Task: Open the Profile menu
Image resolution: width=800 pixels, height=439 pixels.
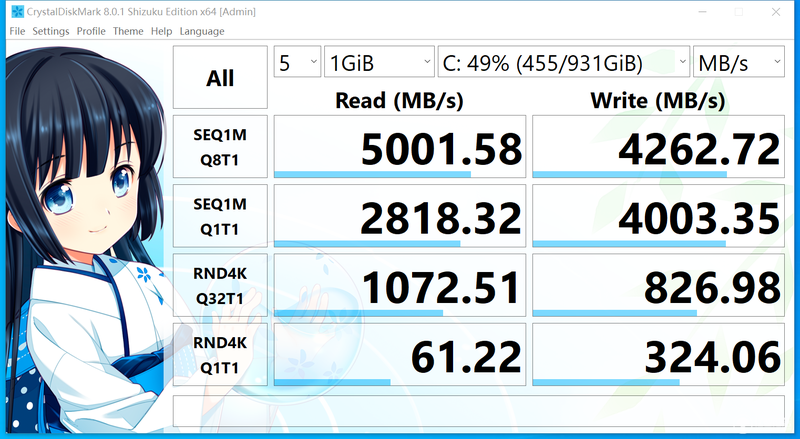Action: [x=91, y=31]
